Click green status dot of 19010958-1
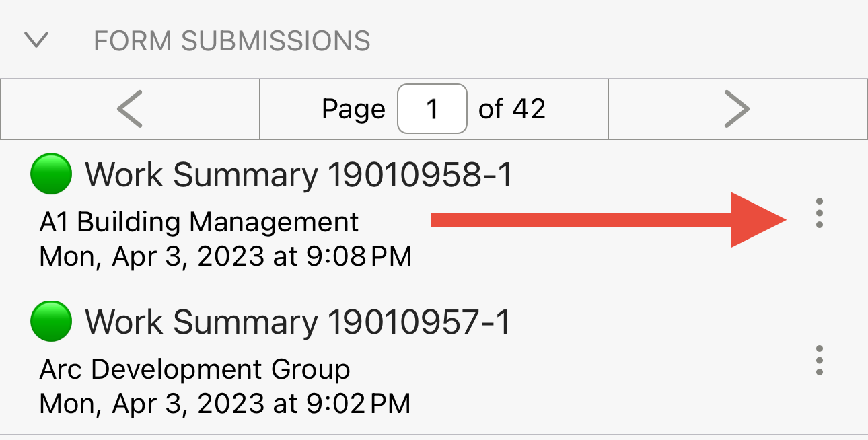This screenshot has width=868, height=440. coord(51,175)
